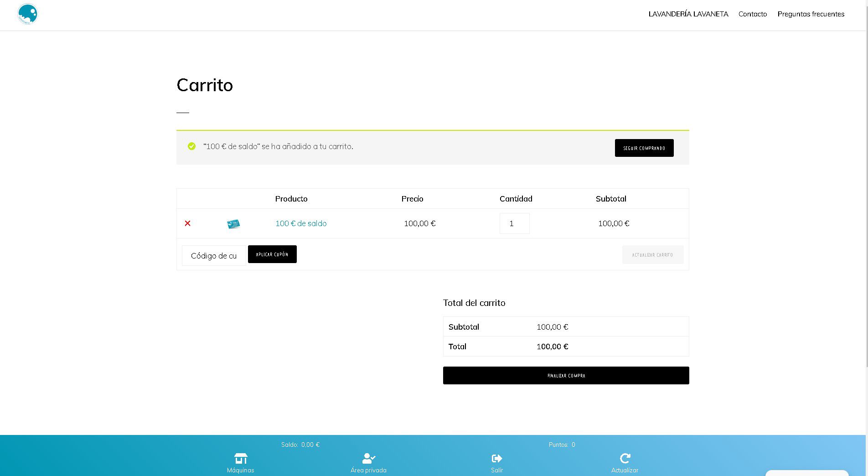Click the Saldo balance in footer bar
The image size is (868, 476).
click(x=300, y=445)
